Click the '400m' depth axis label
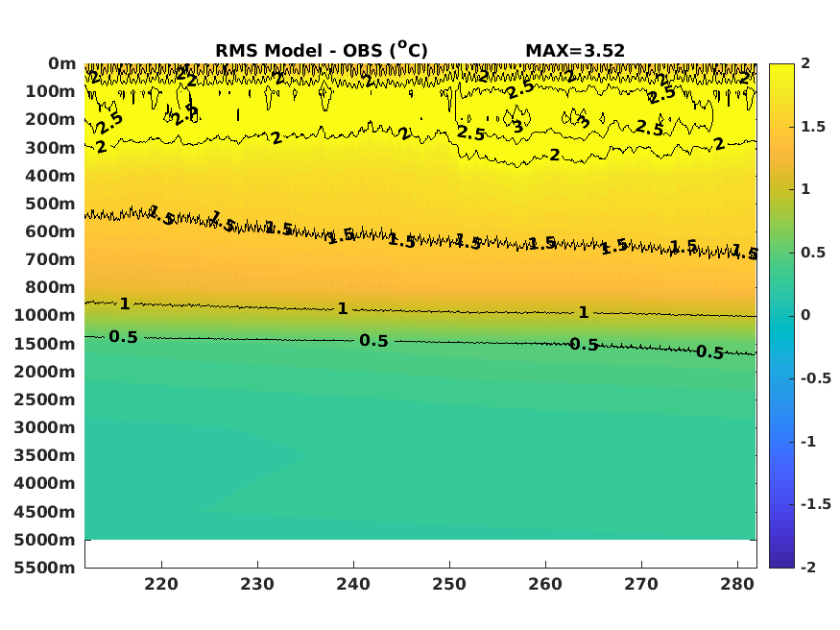 pyautogui.click(x=50, y=176)
